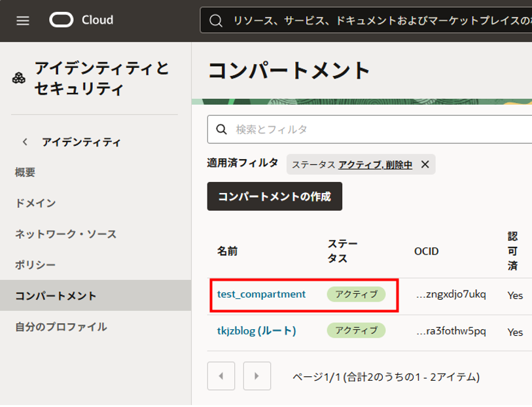Go to previous page arrow button
The height and width of the screenshot is (407, 532).
221,376
